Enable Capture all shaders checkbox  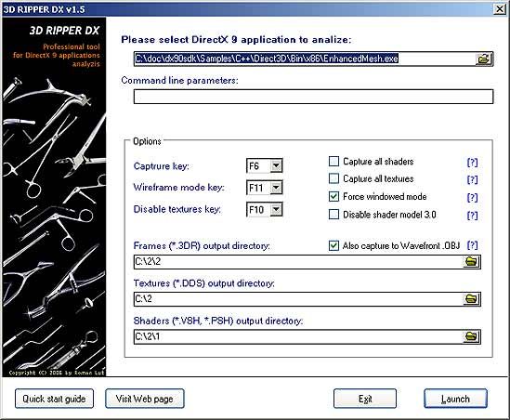333,162
